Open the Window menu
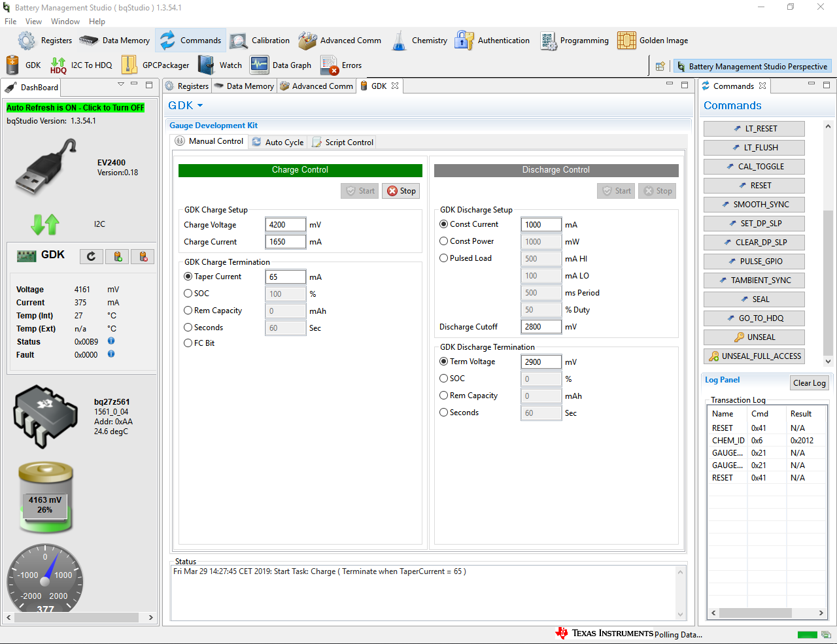The height and width of the screenshot is (644, 837). [x=65, y=22]
